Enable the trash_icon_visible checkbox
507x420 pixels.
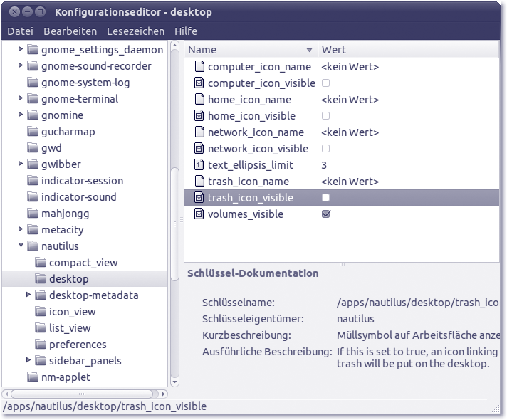pyautogui.click(x=326, y=198)
